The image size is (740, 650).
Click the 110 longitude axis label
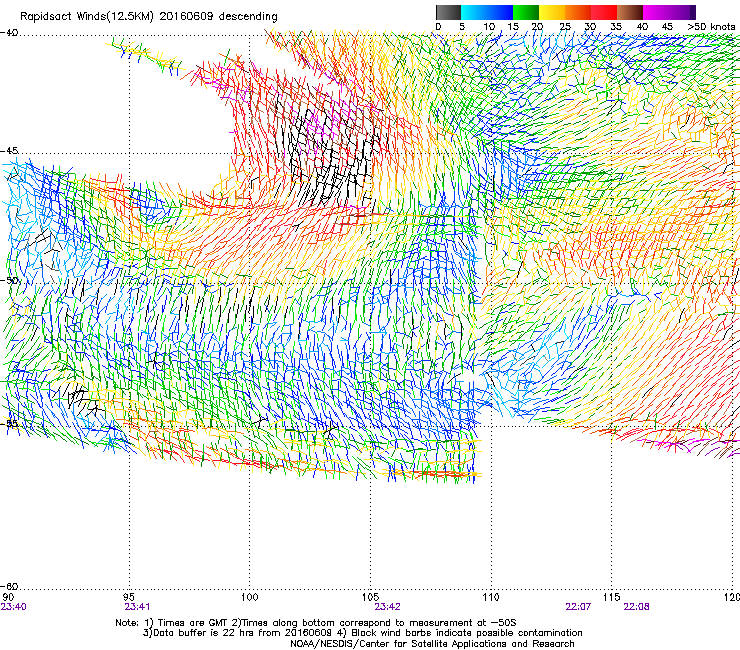click(491, 597)
